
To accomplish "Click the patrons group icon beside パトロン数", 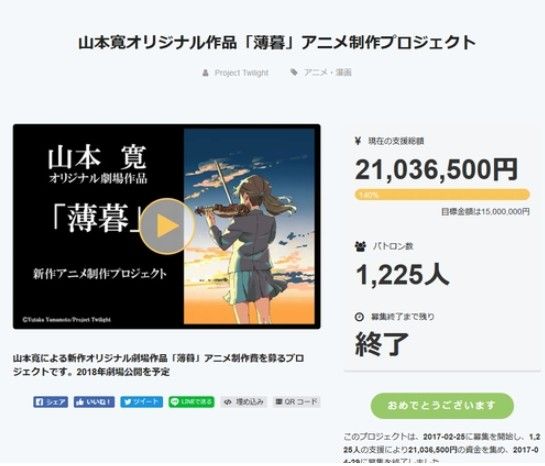I will [x=361, y=246].
